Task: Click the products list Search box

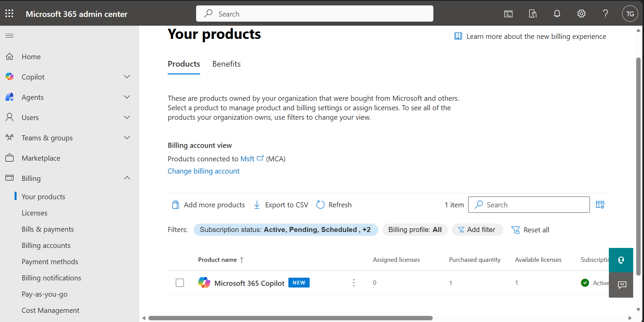Action: point(529,205)
